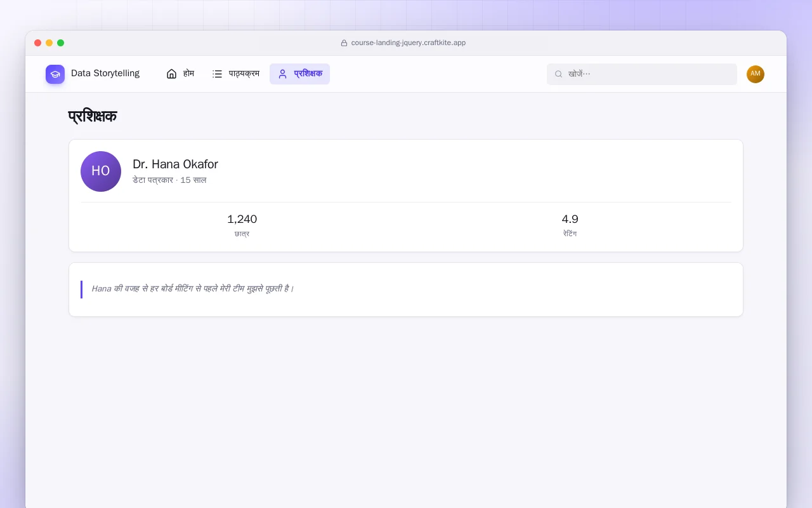This screenshot has height=508, width=812.
Task: Click the magnifier icon in search box
Action: click(x=559, y=74)
